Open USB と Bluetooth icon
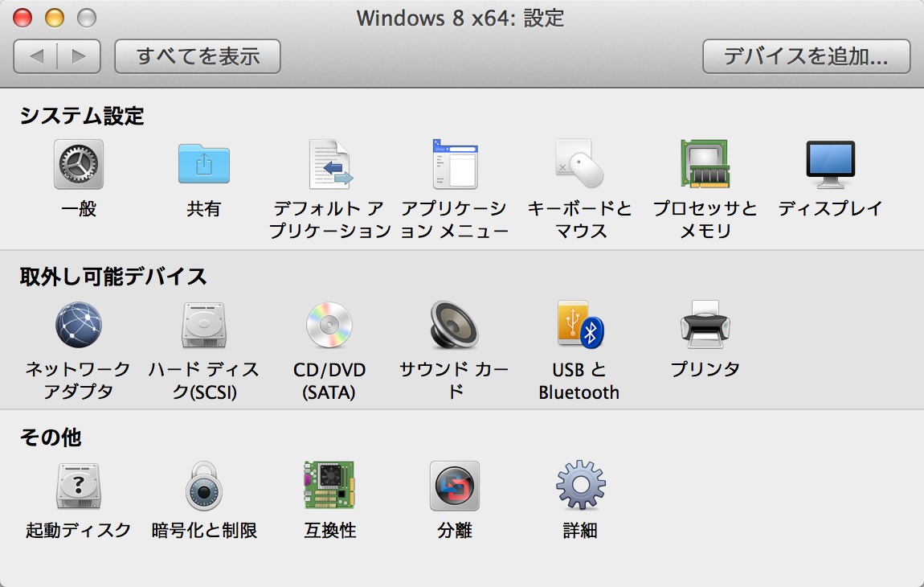Screen dimensions: 924x587 point(580,324)
